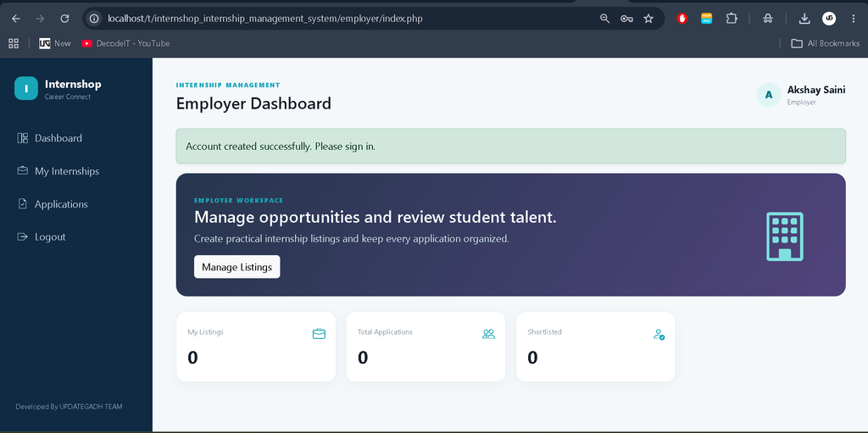Click the Developed By UPDATEGADH TEAM footer
Image resolution: width=868 pixels, height=433 pixels.
click(x=70, y=407)
